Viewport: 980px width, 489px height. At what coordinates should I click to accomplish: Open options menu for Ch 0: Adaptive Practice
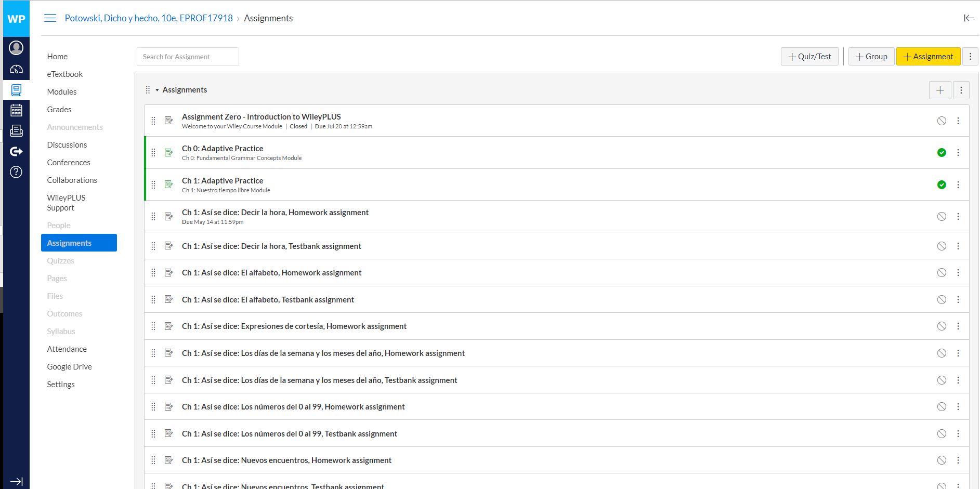tap(958, 152)
